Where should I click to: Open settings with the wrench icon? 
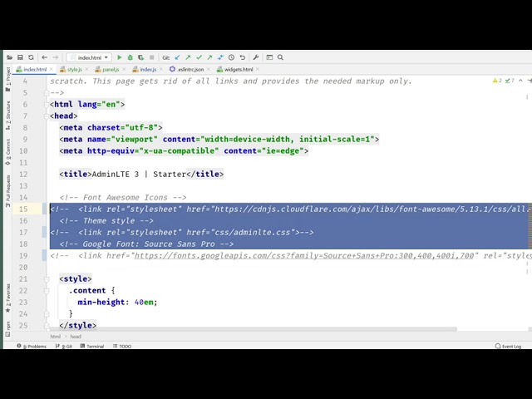click(256, 57)
